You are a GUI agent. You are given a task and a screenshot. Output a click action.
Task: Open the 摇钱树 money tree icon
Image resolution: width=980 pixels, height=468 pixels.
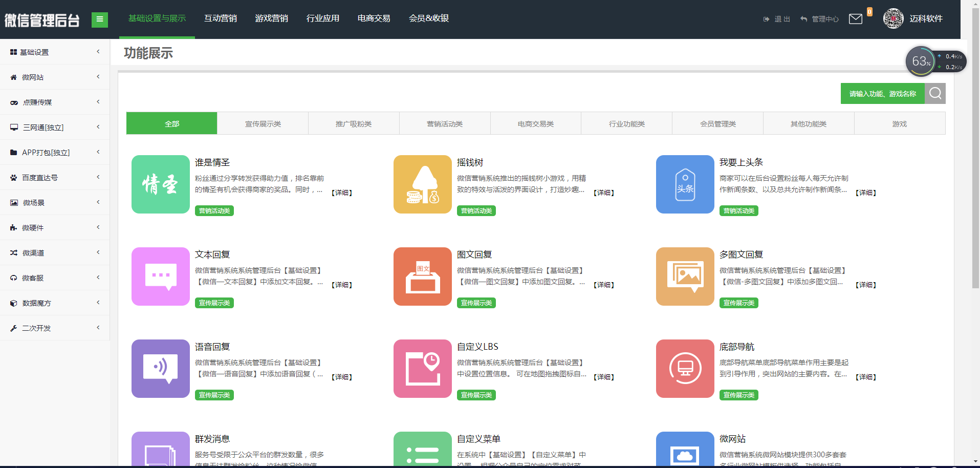tap(423, 184)
